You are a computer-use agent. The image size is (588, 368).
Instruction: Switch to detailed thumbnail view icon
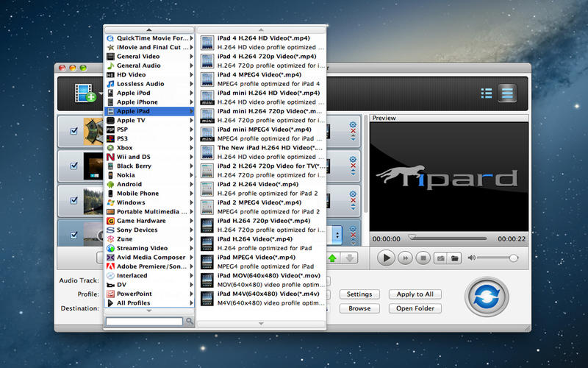(x=507, y=93)
